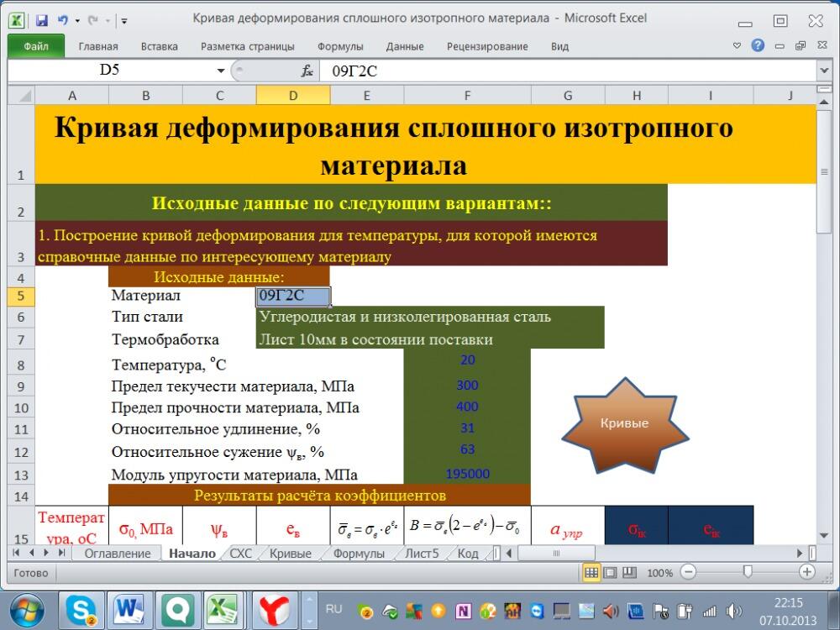
Task: Open the Формулы ribbon tab
Action: click(340, 47)
